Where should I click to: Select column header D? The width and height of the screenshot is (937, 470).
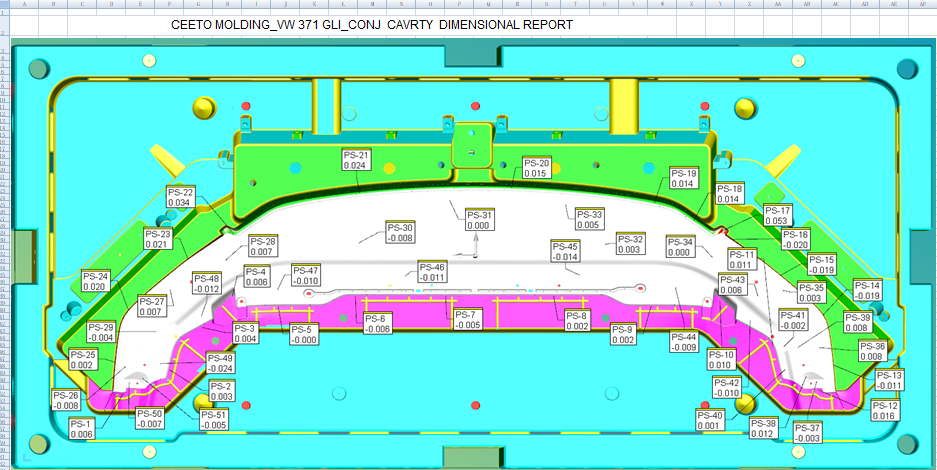(112, 4)
